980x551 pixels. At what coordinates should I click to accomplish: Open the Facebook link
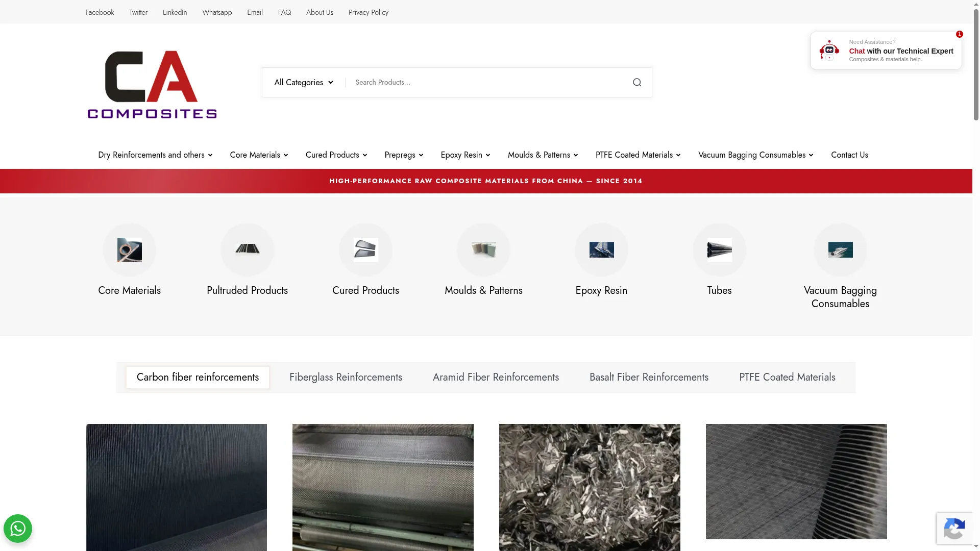[100, 12]
